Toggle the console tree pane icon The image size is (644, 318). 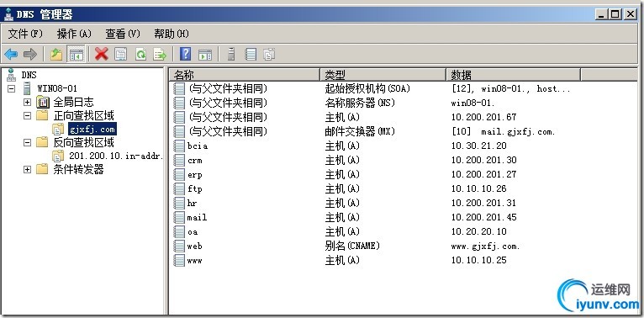point(76,54)
